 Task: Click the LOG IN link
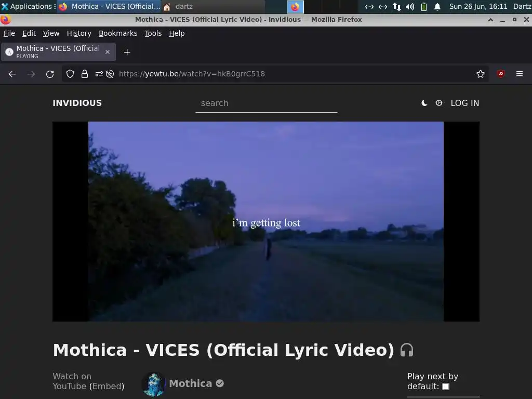point(465,103)
